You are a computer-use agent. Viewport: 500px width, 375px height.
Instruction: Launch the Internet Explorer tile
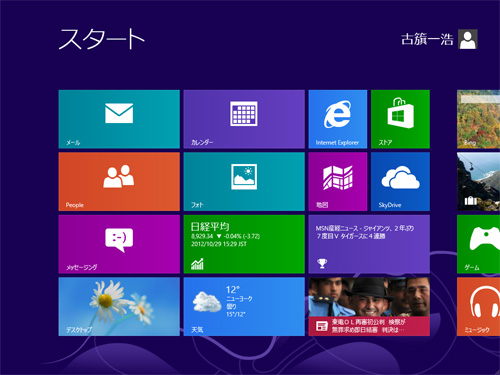[338, 119]
